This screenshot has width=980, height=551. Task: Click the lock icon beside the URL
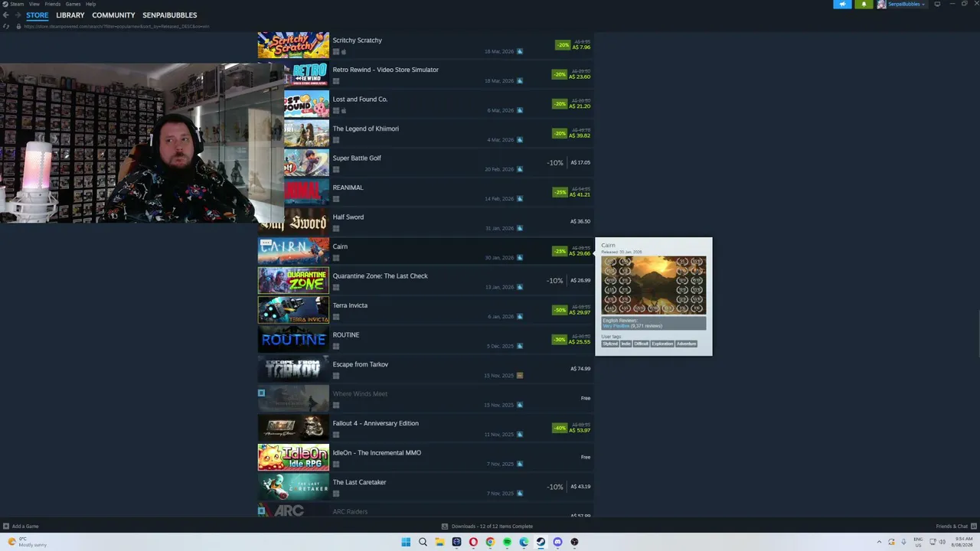(x=18, y=27)
